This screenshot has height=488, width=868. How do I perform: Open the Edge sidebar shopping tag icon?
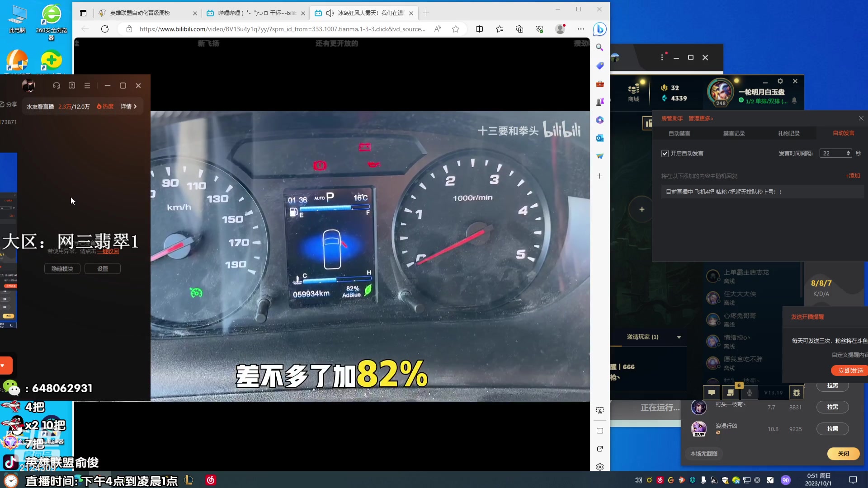point(599,66)
